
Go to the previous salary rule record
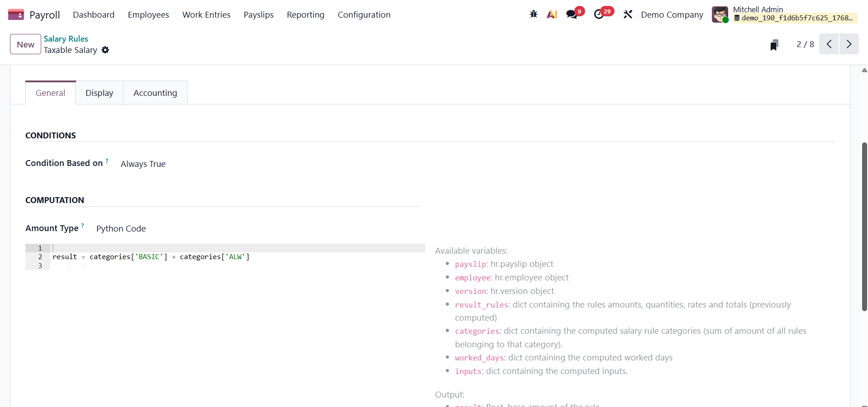(x=829, y=44)
